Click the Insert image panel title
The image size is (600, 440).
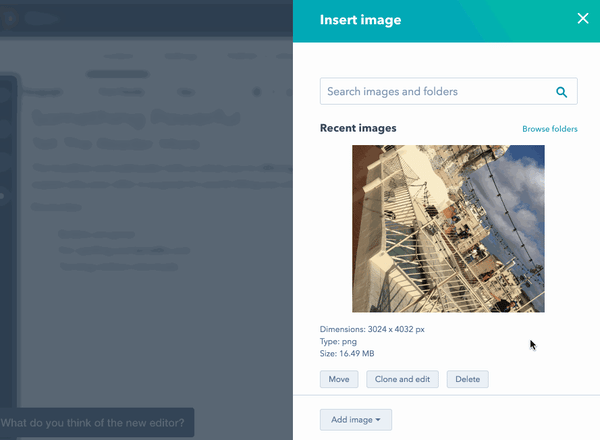point(358,18)
